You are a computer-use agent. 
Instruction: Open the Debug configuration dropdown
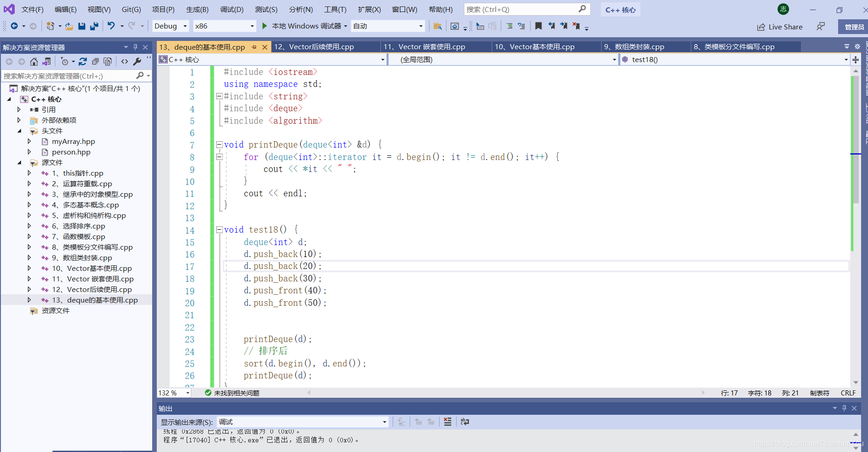171,26
